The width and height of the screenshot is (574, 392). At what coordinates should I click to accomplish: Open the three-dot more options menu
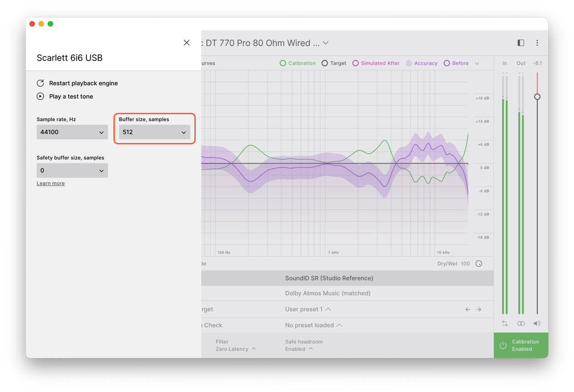point(537,43)
